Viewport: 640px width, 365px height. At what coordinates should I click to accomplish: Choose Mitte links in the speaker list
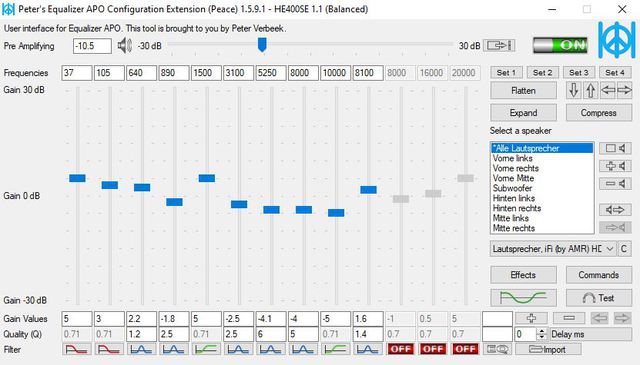click(542, 218)
